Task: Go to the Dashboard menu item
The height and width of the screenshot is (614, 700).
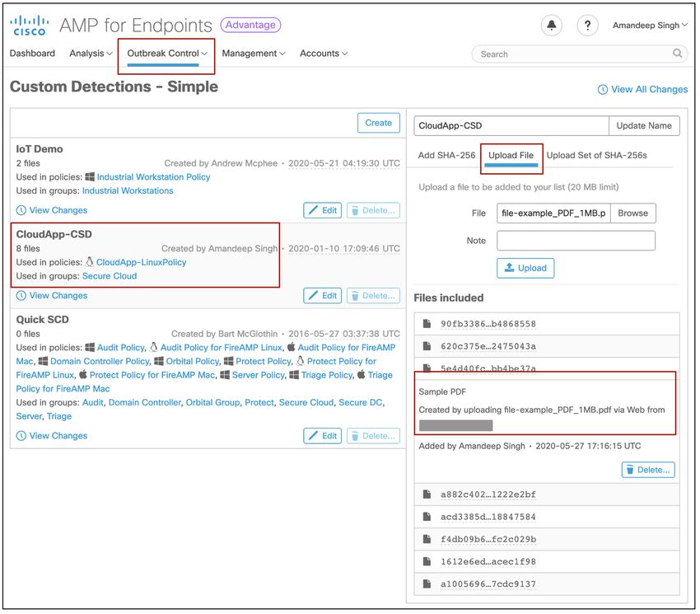Action: pos(32,54)
